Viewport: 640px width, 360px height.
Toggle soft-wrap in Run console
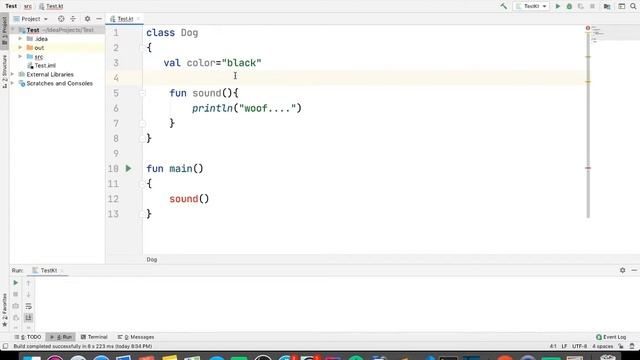pyautogui.click(x=29, y=306)
